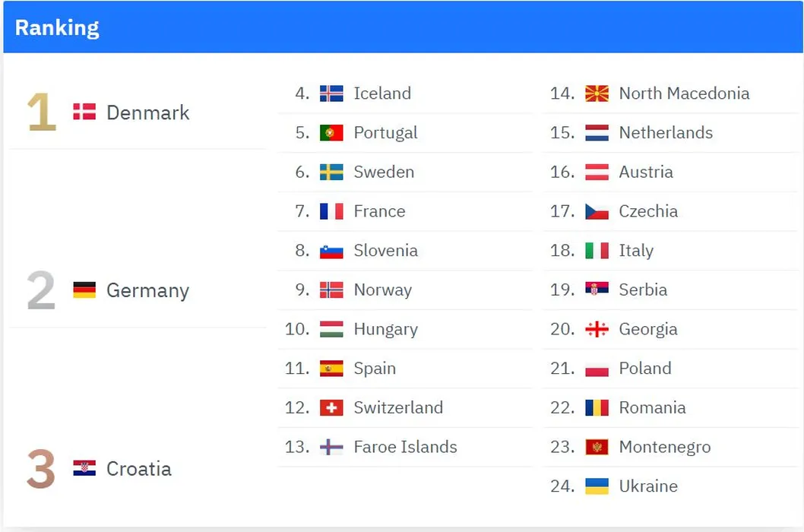Open the Netherlands team entry

(666, 133)
